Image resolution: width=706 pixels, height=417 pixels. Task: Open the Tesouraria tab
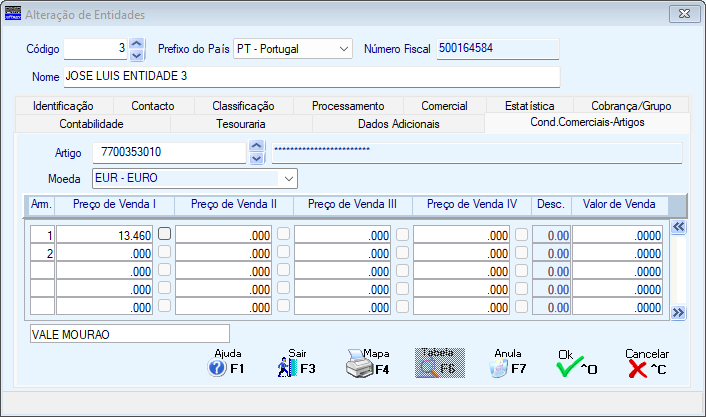click(x=240, y=124)
